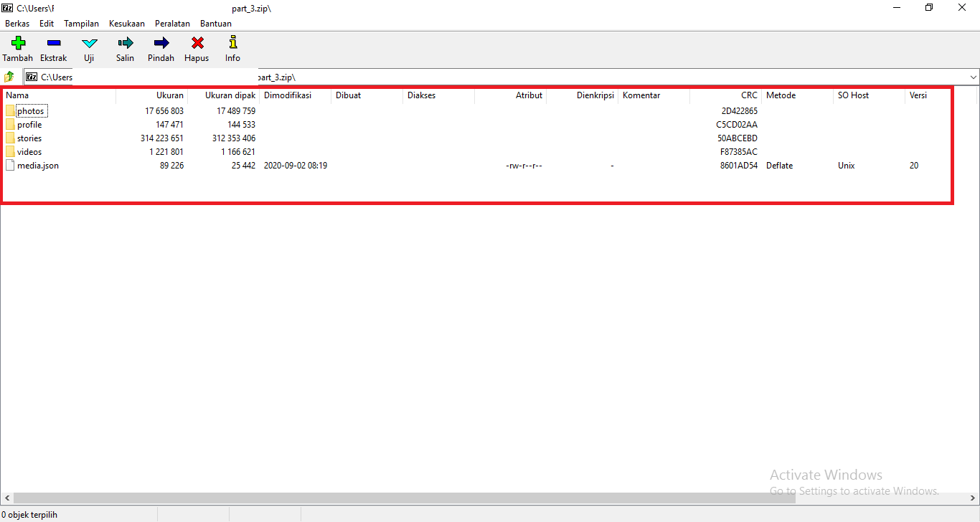Viewport: 980px width, 522px height.
Task: Click photos size value 17 656 803
Action: 164,111
